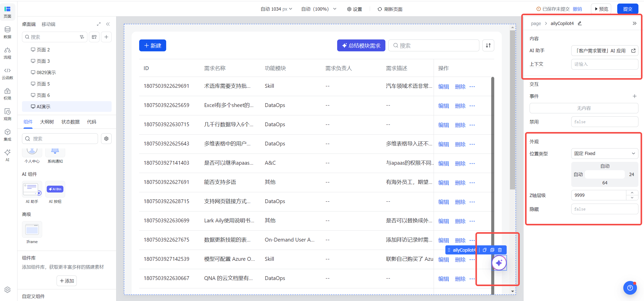
Task: Click the floating AI copilot sparkle button
Action: point(499,263)
